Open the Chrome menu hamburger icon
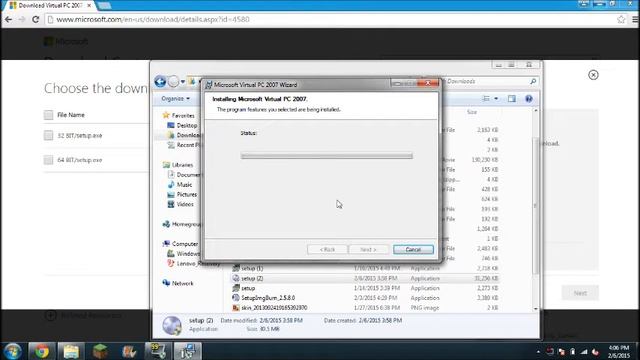Screen dimensions: 640x360 pyautogui.click(x=635, y=19)
